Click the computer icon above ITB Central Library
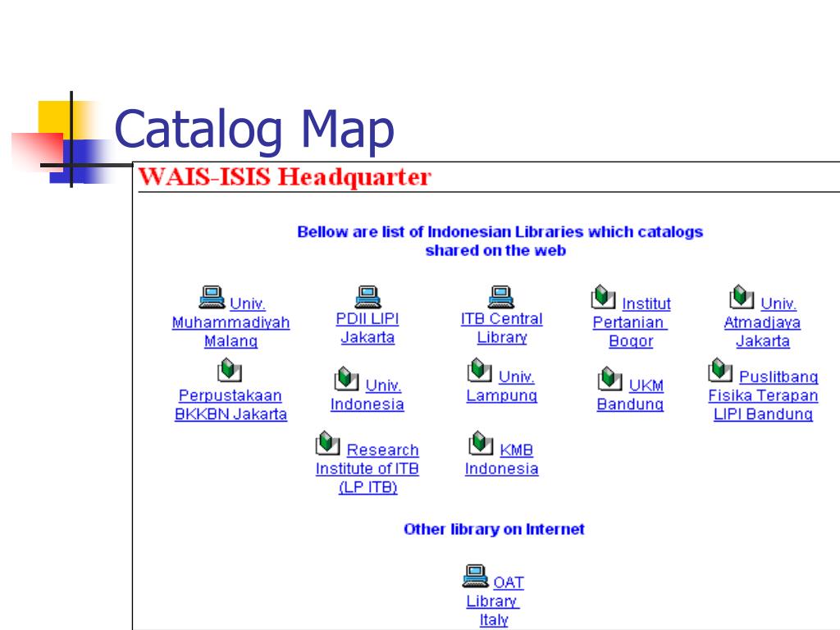 point(501,297)
